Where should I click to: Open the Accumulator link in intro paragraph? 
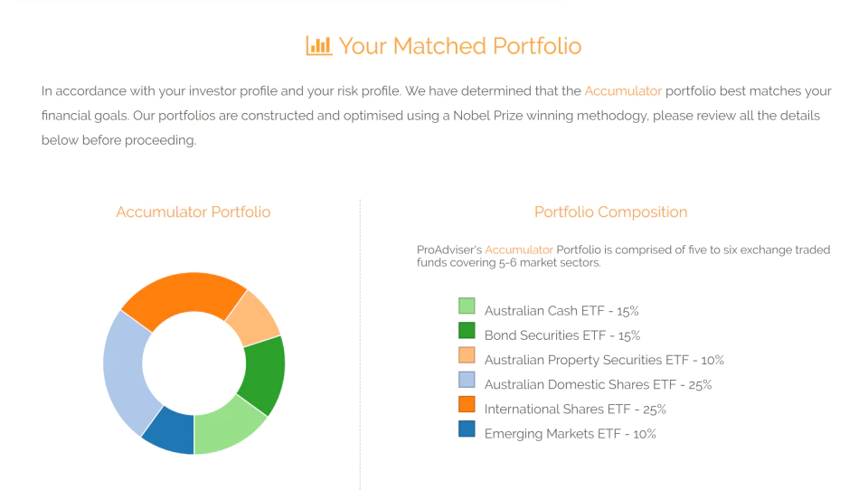click(x=623, y=90)
